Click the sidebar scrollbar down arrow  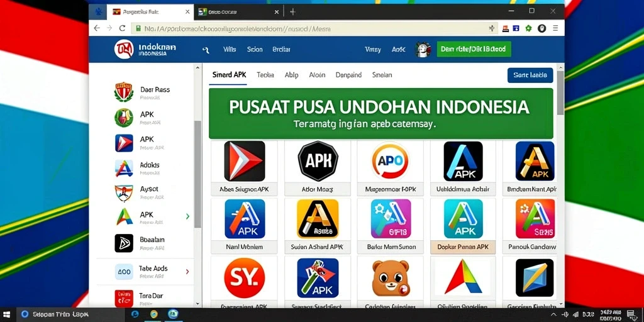pyautogui.click(x=197, y=304)
